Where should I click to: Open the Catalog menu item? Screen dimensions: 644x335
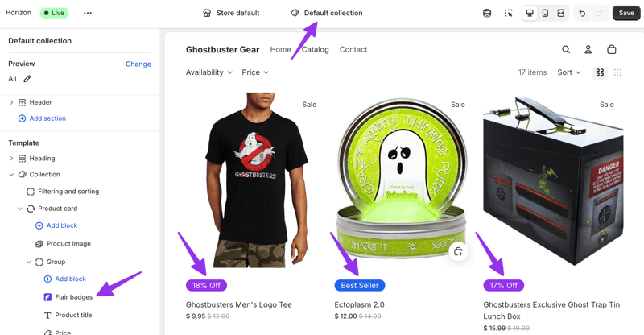[316, 50]
